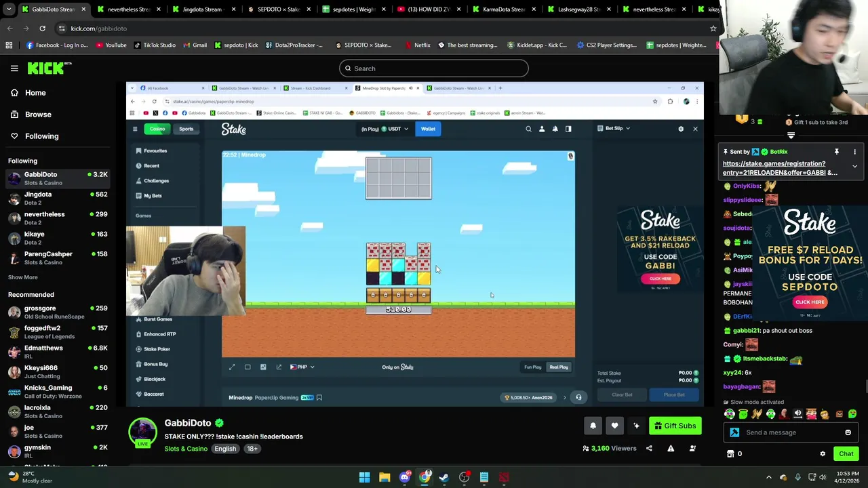Click the sparkle subscribe icon
The image size is (868, 488).
636,426
